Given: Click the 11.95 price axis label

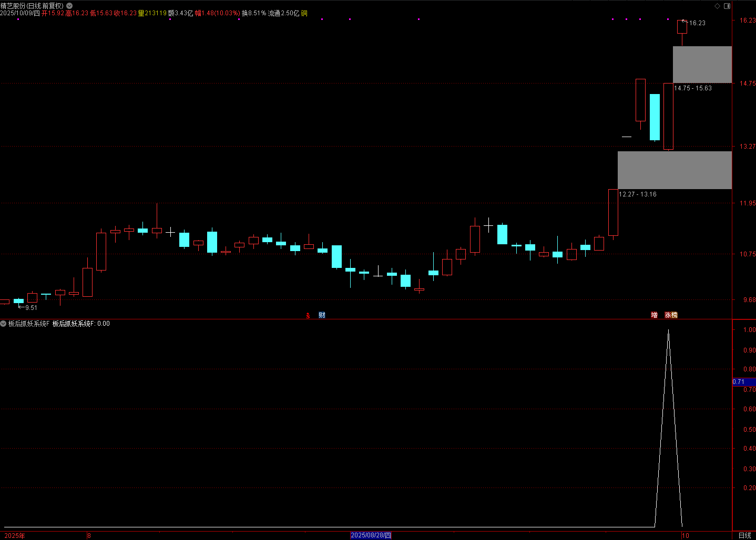Looking at the screenshot, I should pos(747,203).
